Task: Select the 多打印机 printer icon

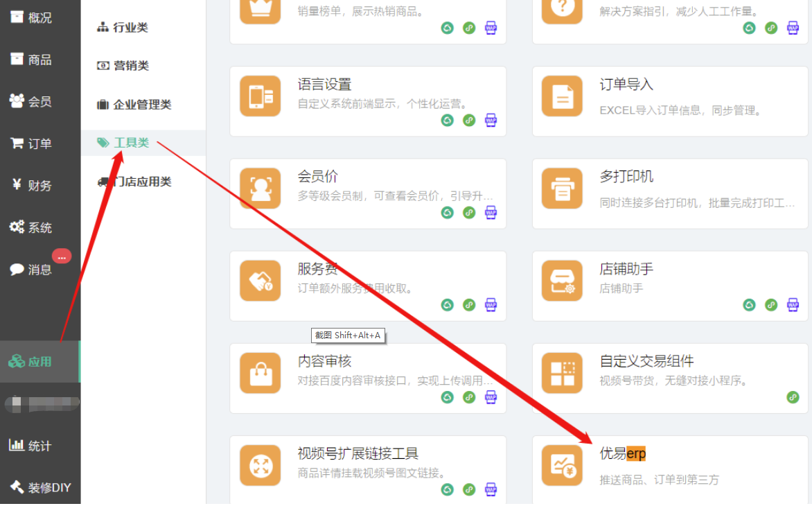Action: 562,189
